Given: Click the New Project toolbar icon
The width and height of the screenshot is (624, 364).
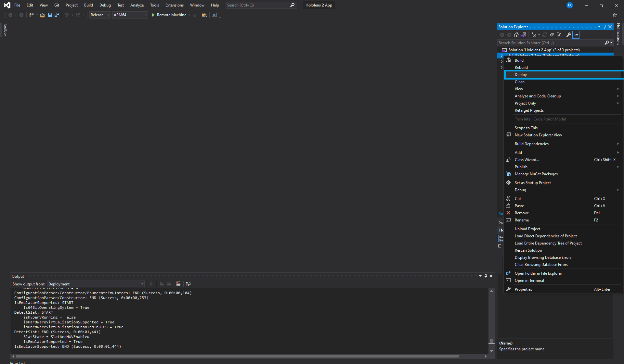Looking at the screenshot, I should click(32, 15).
